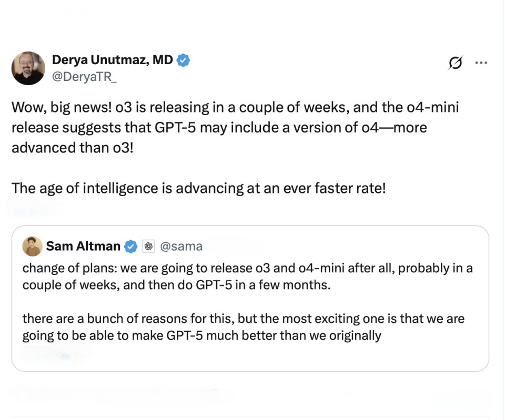Visit the @DeryaTR_ handle
This screenshot has height=420, width=505.
[x=84, y=77]
